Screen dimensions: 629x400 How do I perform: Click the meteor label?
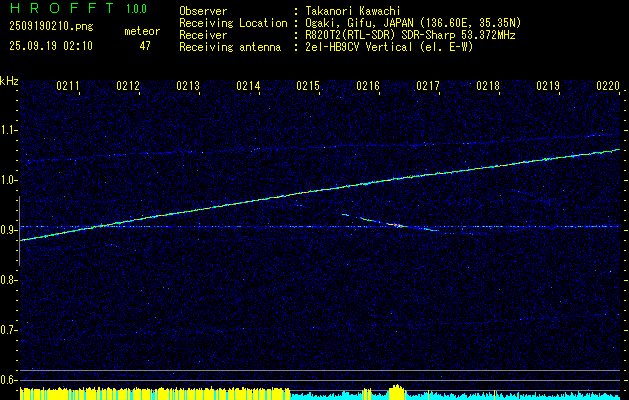[142, 31]
